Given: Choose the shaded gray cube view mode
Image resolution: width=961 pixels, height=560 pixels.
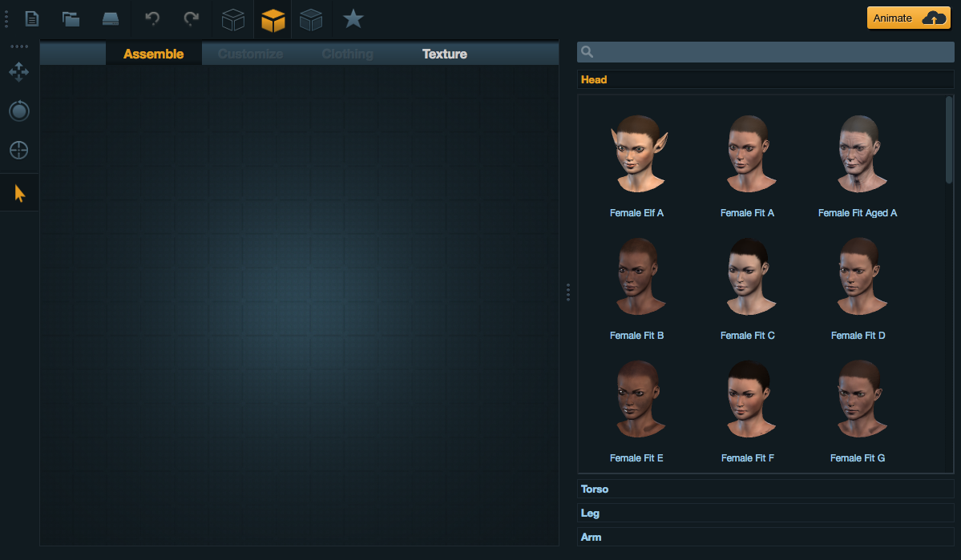Looking at the screenshot, I should pyautogui.click(x=311, y=19).
